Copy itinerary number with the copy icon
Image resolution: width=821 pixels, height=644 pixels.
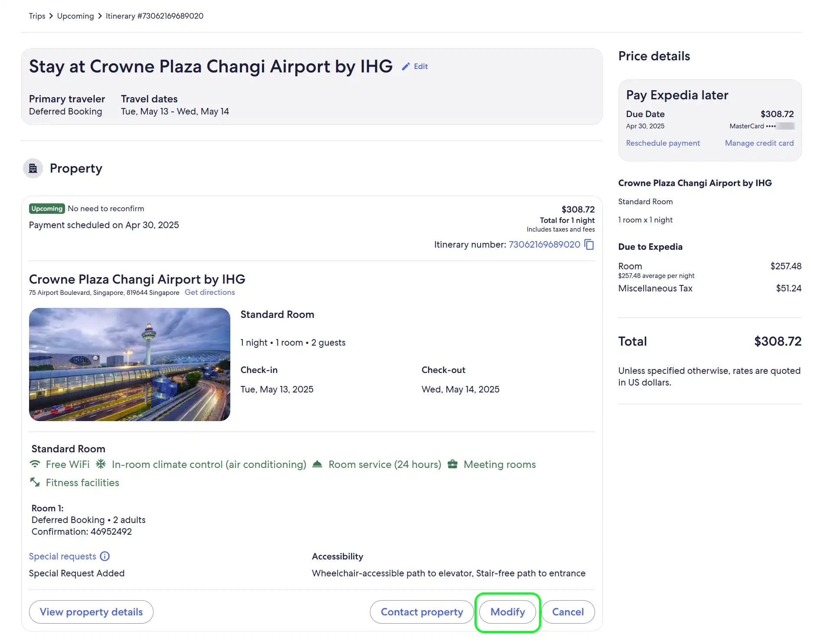coord(589,245)
